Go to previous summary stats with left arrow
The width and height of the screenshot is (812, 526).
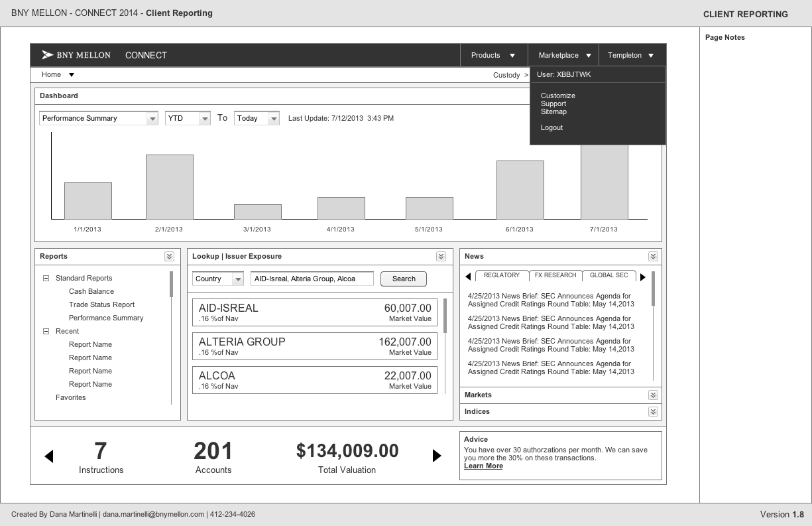coord(48,456)
